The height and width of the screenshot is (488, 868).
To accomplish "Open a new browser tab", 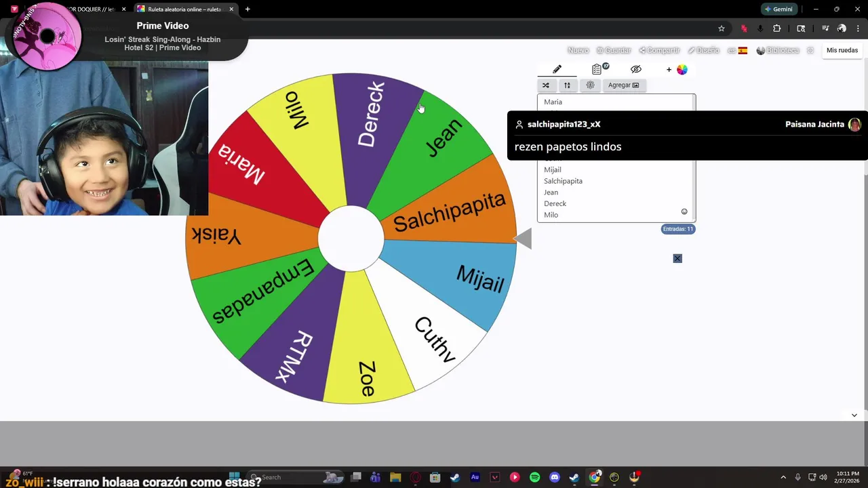I will coord(248,9).
